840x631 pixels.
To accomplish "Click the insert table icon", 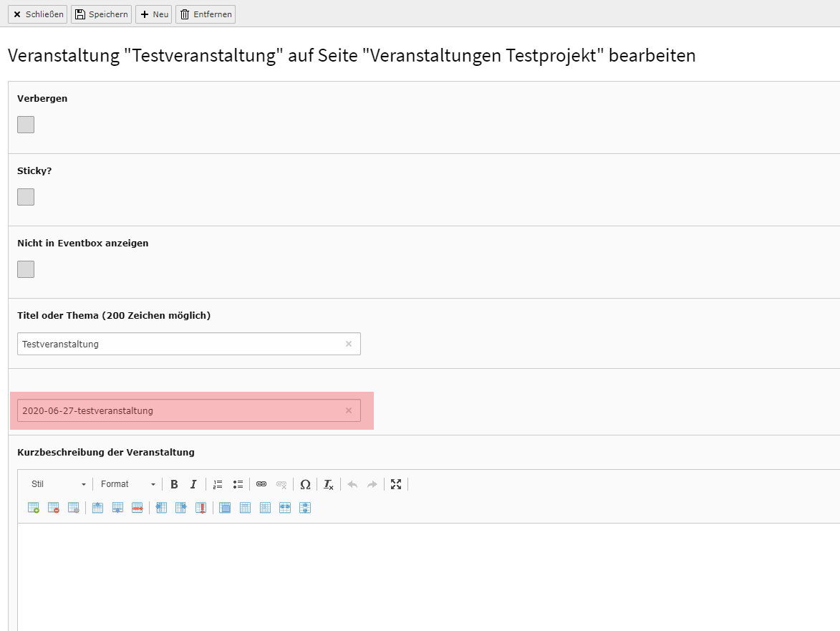I will coord(34,508).
